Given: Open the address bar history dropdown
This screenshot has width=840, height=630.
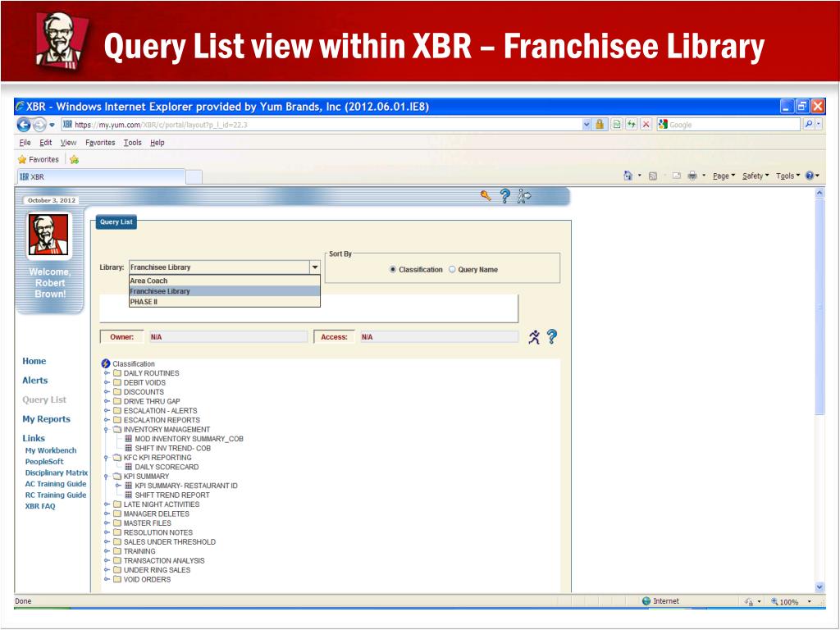Looking at the screenshot, I should pos(587,125).
